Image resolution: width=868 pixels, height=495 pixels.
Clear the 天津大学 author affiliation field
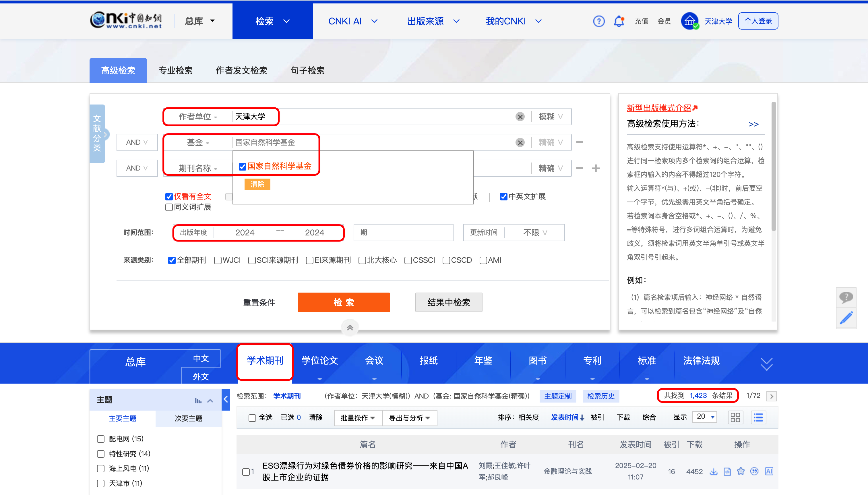pos(520,117)
